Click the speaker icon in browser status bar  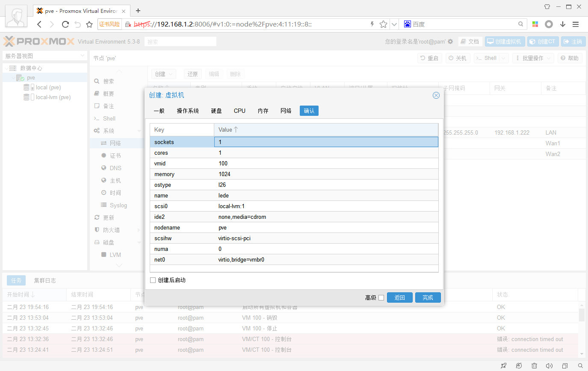click(550, 366)
